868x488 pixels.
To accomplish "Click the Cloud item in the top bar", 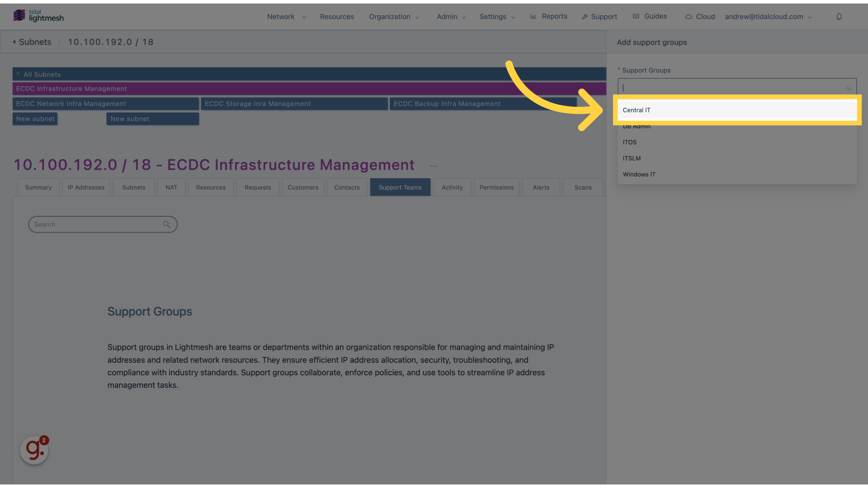I will tap(700, 17).
